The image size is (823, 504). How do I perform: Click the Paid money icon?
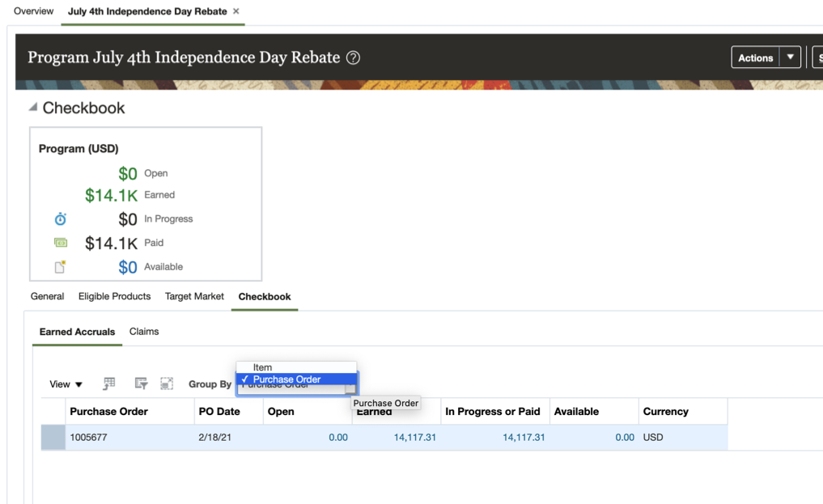(61, 243)
